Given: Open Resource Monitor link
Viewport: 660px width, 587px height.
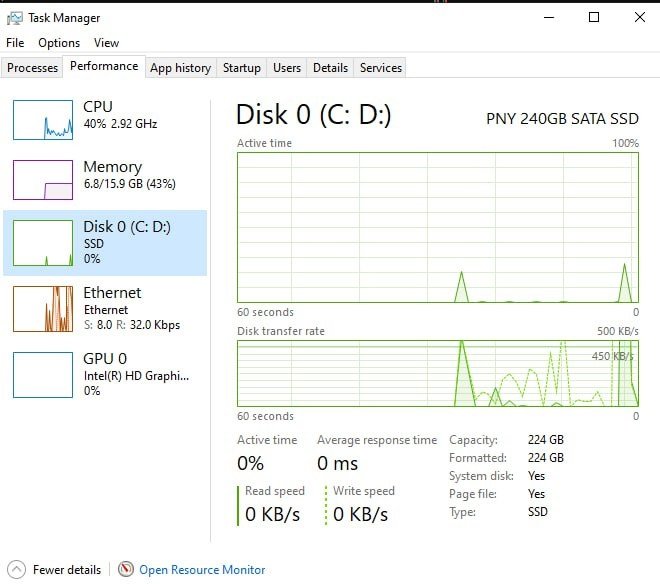Looking at the screenshot, I should point(202,570).
